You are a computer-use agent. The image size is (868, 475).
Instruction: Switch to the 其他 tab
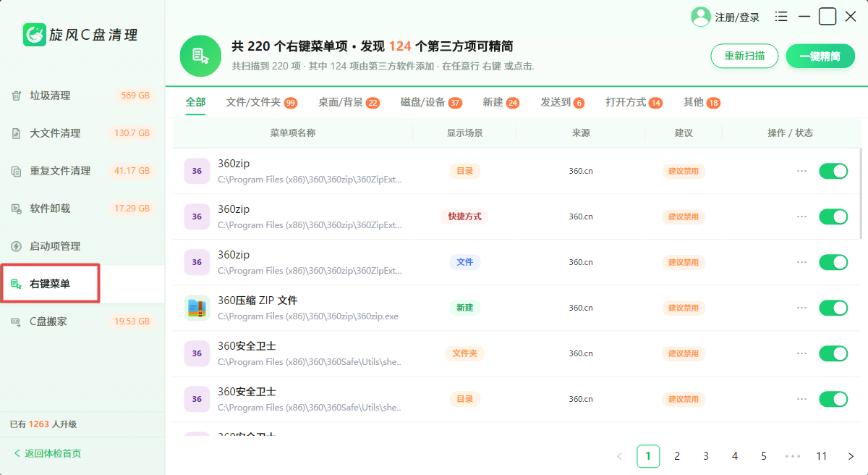pyautogui.click(x=702, y=102)
